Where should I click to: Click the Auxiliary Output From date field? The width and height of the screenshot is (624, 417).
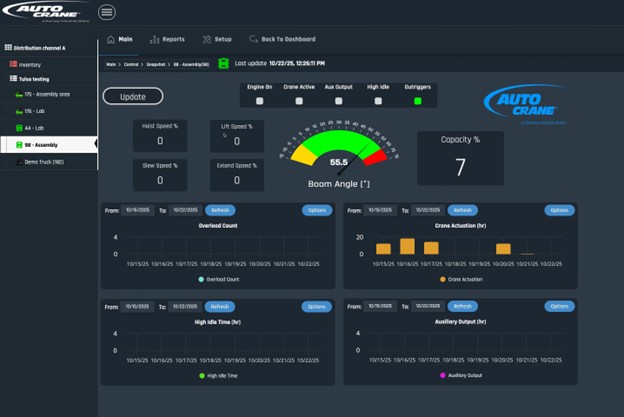pos(380,306)
